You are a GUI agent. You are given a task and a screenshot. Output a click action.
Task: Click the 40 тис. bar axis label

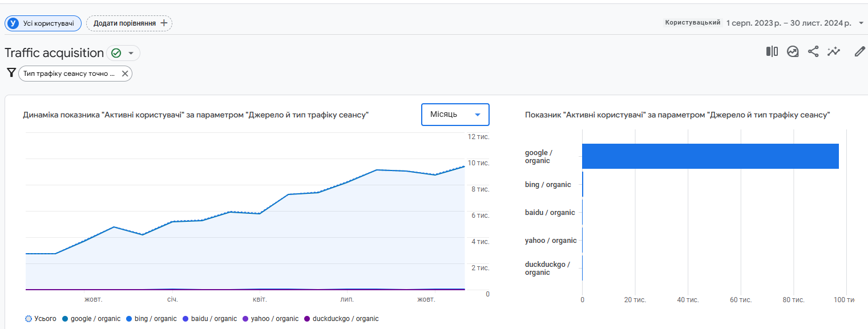[688, 299]
